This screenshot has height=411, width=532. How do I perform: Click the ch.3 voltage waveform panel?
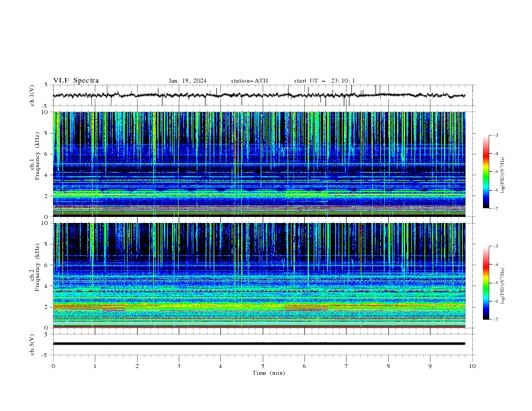(263, 345)
